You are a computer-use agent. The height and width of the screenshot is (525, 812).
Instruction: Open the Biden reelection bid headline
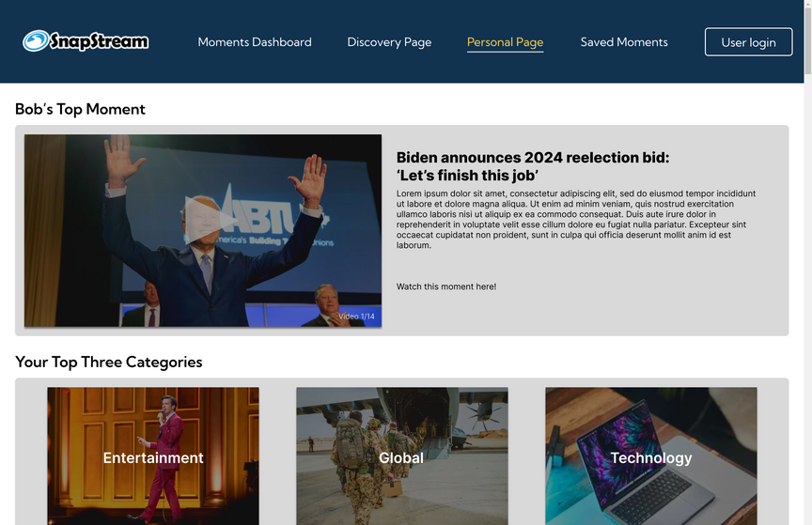(x=532, y=166)
